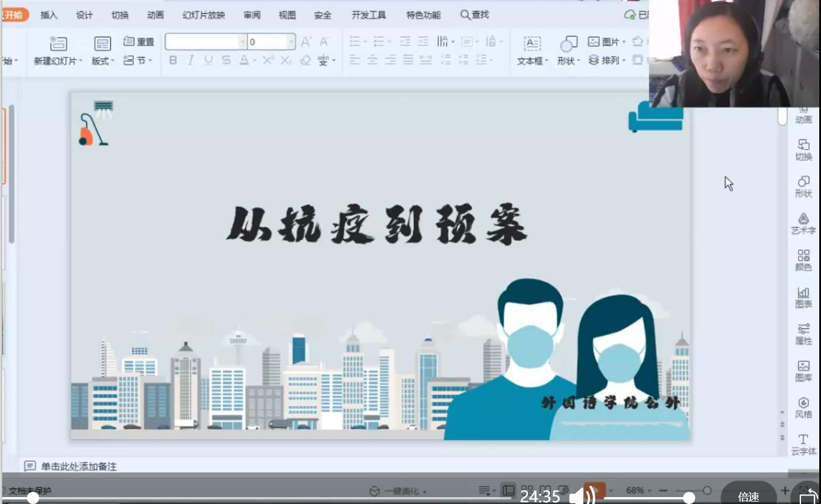Open 切换 in the right sidebar
Viewport: 821px width, 504px height.
[803, 150]
